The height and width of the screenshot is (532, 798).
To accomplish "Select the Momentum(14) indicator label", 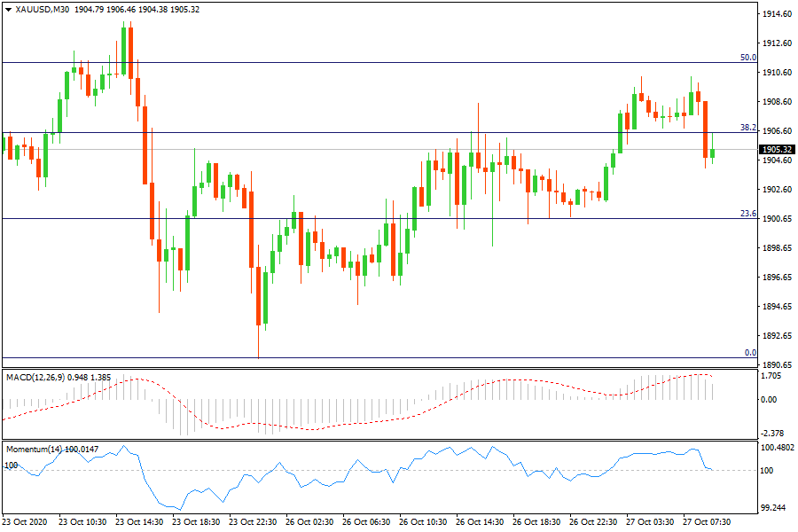I will pyautogui.click(x=35, y=450).
